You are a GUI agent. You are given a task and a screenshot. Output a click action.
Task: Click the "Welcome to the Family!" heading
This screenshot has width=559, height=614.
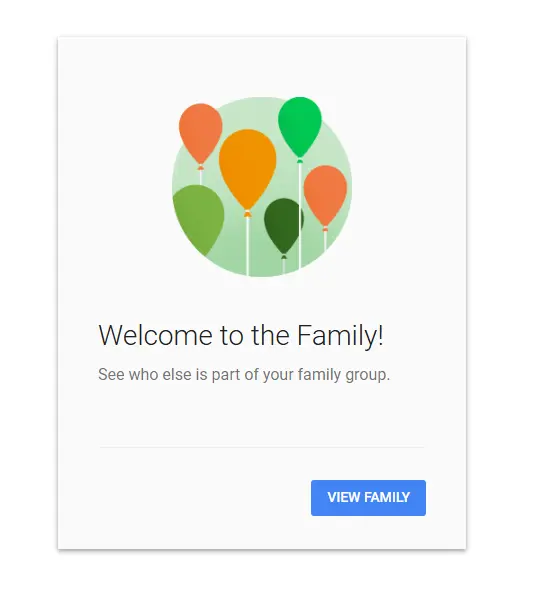[x=241, y=336]
